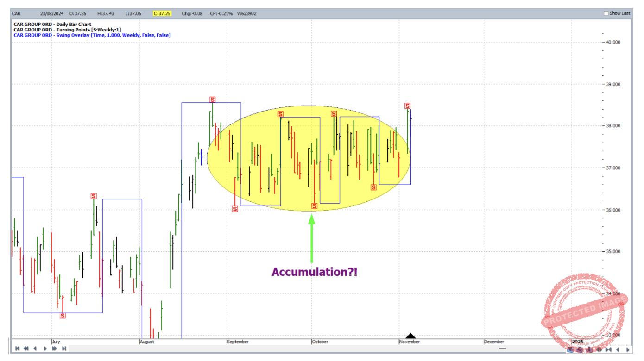Click the highlighted close price C:37.25
The width and height of the screenshot is (644, 361).
pyautogui.click(x=162, y=13)
